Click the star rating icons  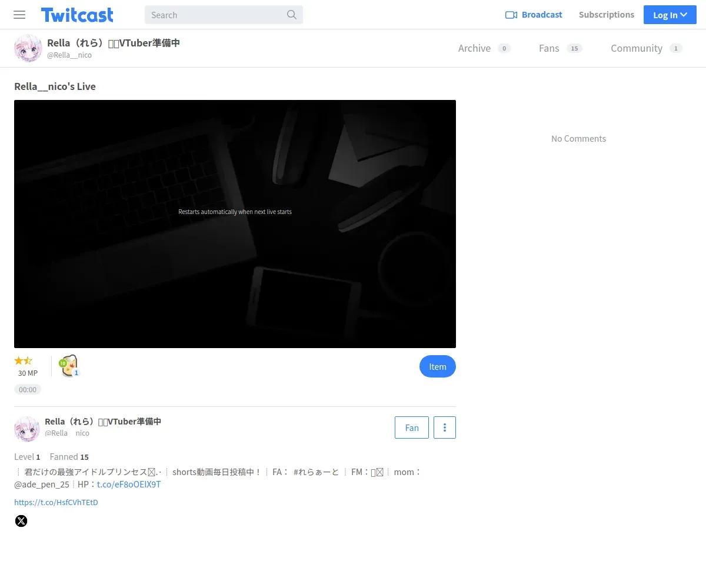coord(24,360)
